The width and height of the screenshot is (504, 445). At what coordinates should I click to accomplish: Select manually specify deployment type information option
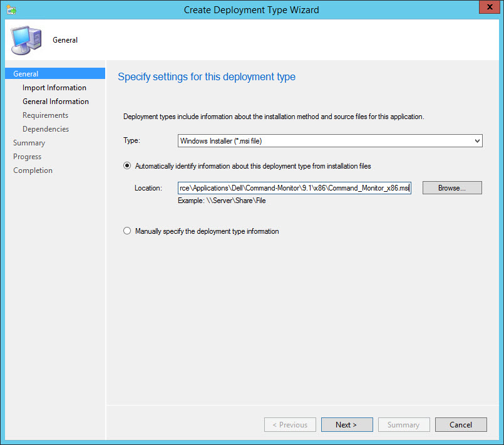click(128, 231)
